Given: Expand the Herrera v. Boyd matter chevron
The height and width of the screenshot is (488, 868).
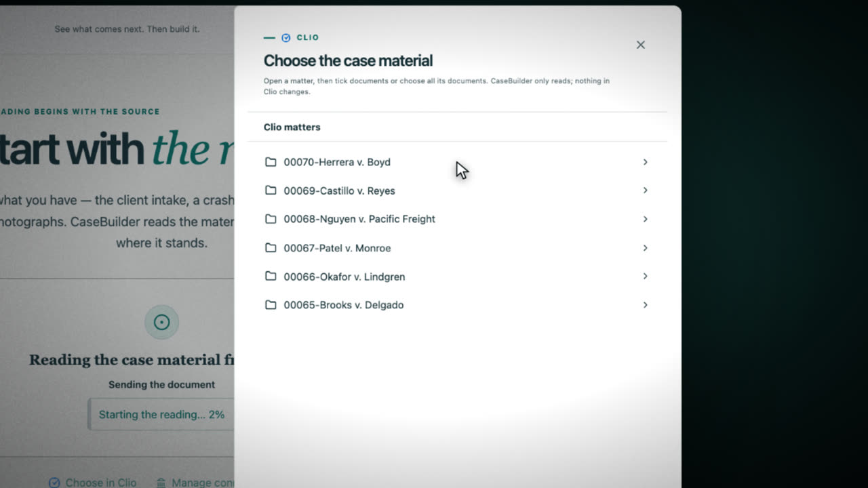Looking at the screenshot, I should pos(645,162).
